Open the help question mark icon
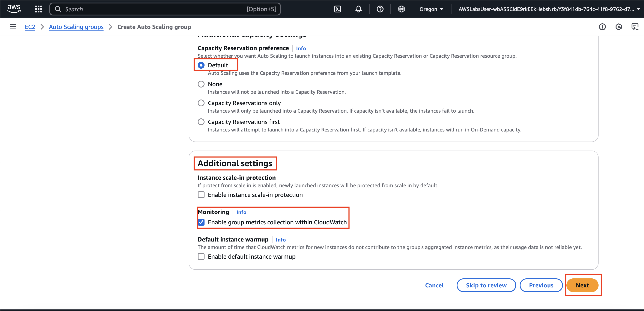This screenshot has width=644, height=311. pyautogui.click(x=380, y=9)
